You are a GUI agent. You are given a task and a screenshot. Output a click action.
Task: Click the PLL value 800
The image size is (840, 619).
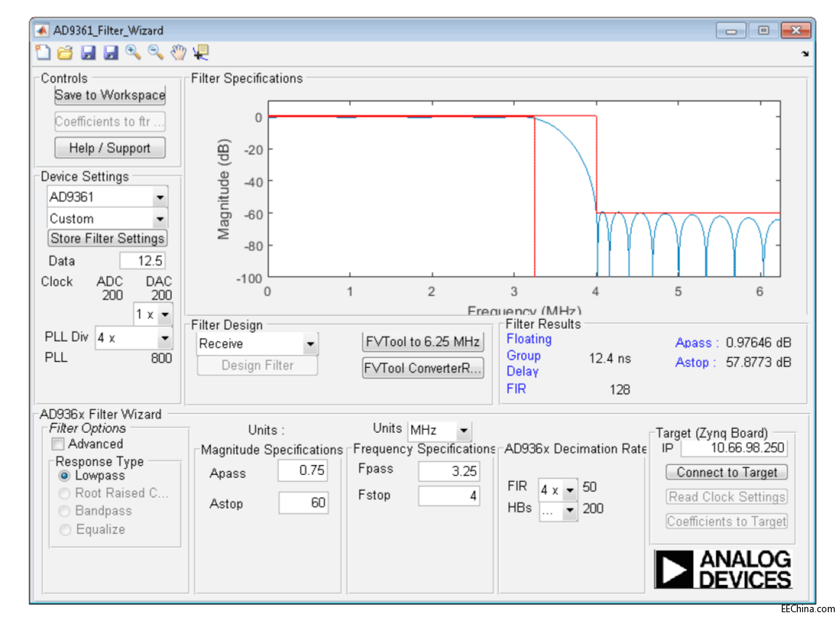click(x=161, y=358)
